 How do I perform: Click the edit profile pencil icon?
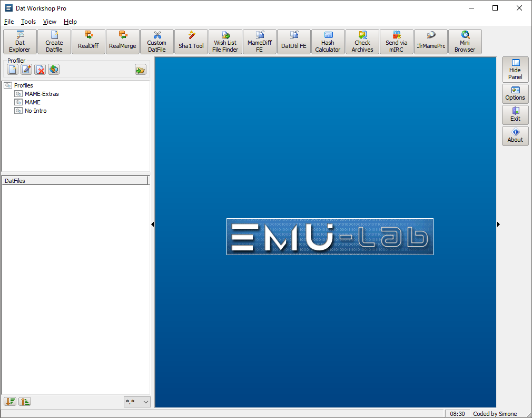point(26,69)
